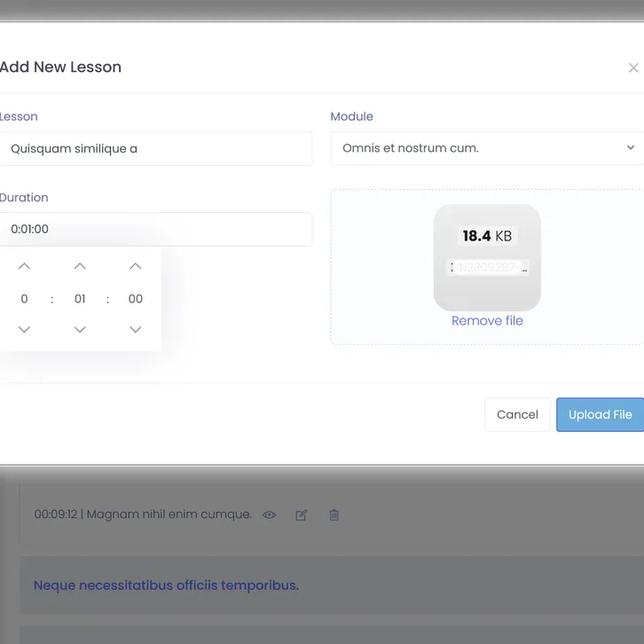The width and height of the screenshot is (644, 644).
Task: Click Remove file link
Action: point(487,321)
